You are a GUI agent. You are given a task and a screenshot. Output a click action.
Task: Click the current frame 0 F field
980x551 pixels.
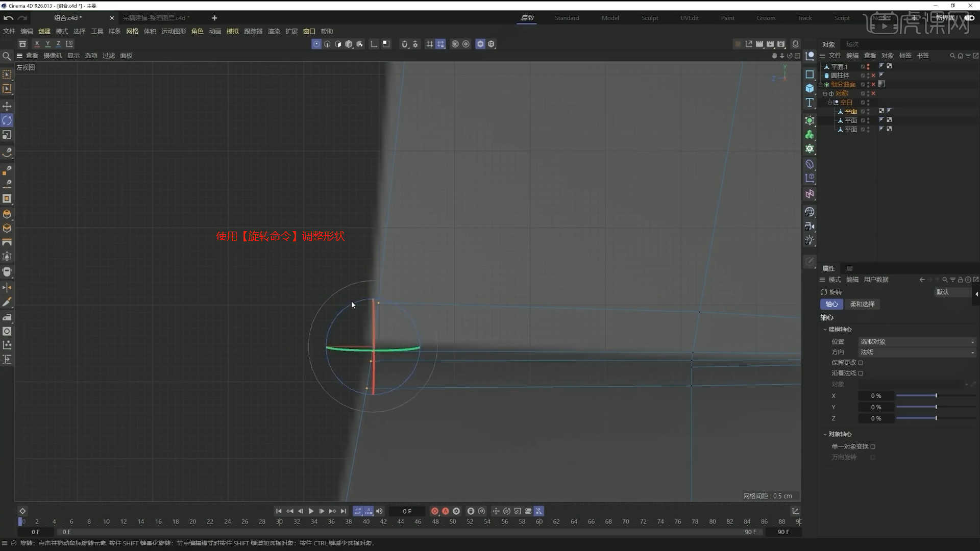coord(407,511)
